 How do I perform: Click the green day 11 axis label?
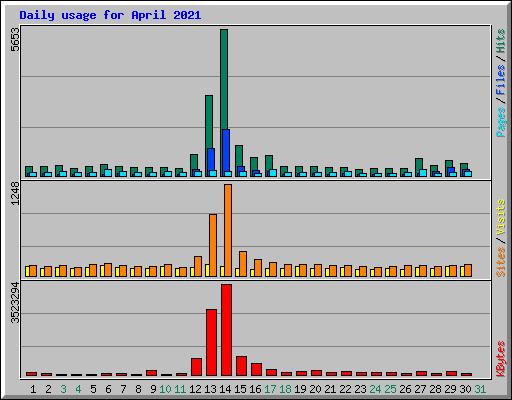point(180,389)
